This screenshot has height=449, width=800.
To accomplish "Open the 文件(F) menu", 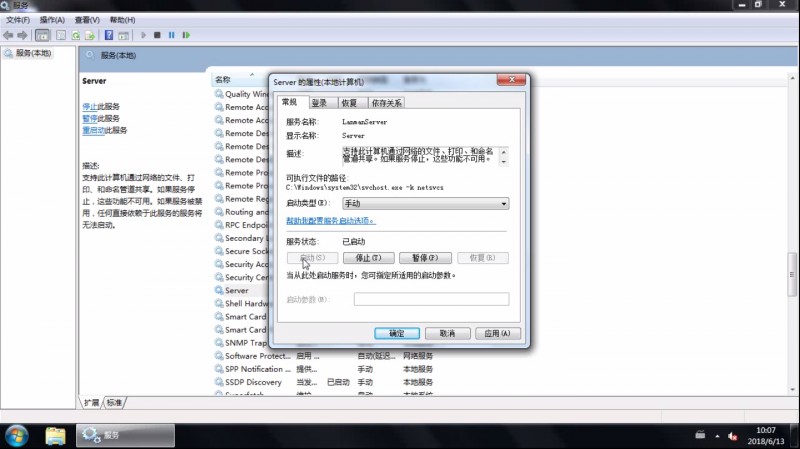I will [x=18, y=20].
